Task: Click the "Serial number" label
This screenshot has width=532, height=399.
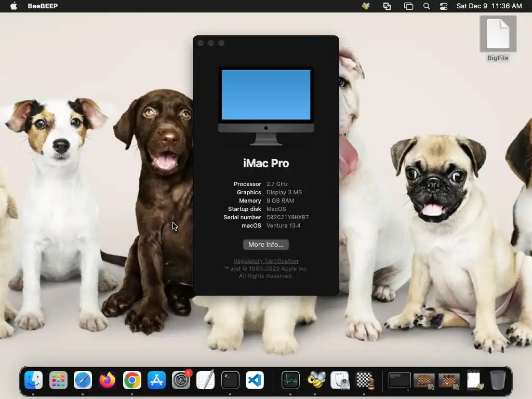Action: 242,217
